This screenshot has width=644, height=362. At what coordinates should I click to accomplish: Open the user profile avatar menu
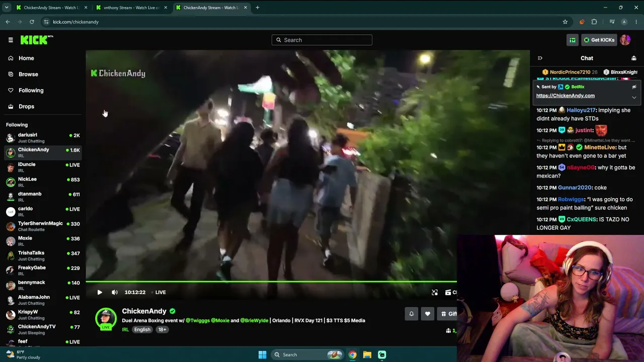[625, 40]
